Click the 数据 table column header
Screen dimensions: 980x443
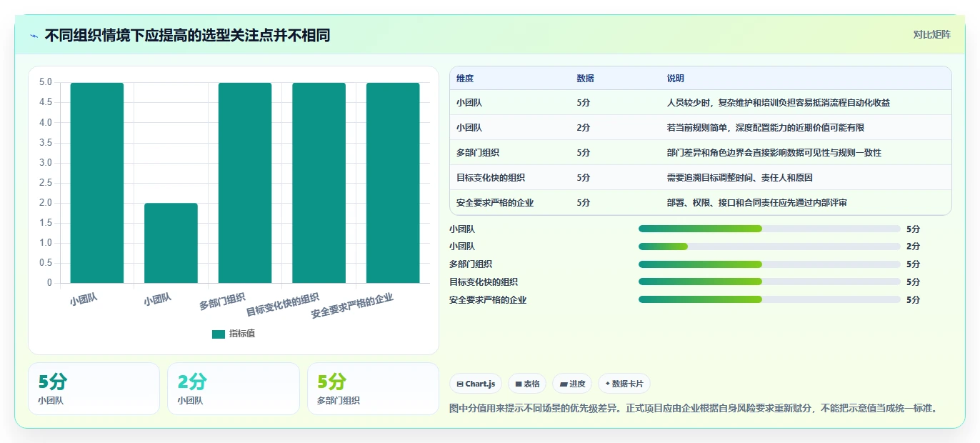click(x=585, y=79)
